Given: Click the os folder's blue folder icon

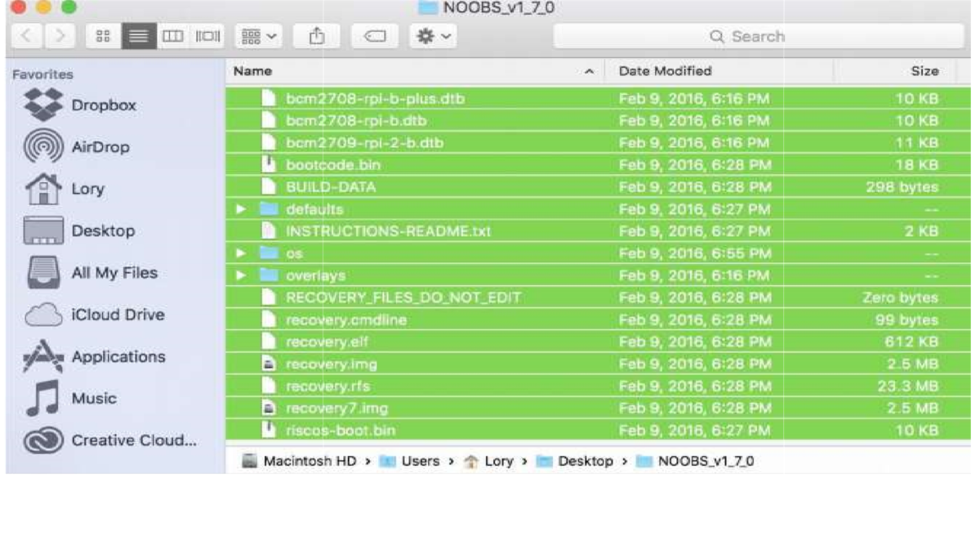Looking at the screenshot, I should [x=269, y=253].
